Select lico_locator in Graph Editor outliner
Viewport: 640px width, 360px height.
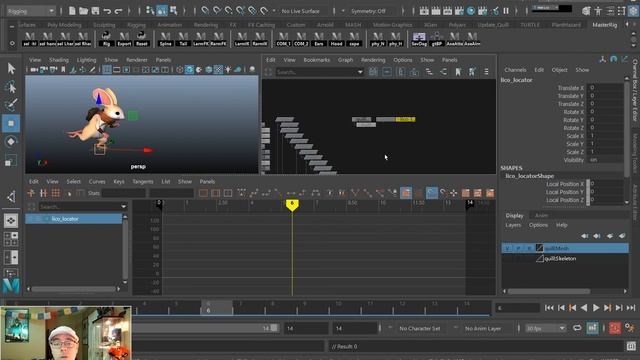pos(73,219)
